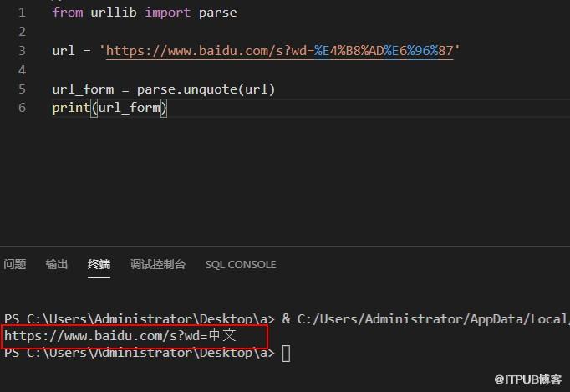Image resolution: width=570 pixels, height=392 pixels.
Task: Click 'url_form' variable on line 5
Action: (x=83, y=89)
